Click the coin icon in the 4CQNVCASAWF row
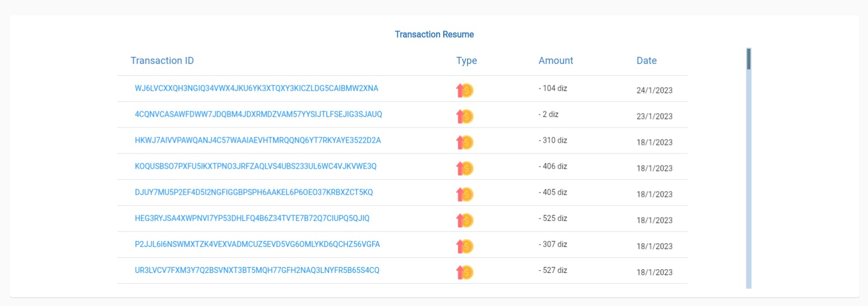Screen dimensions: 868x306 (x=465, y=116)
